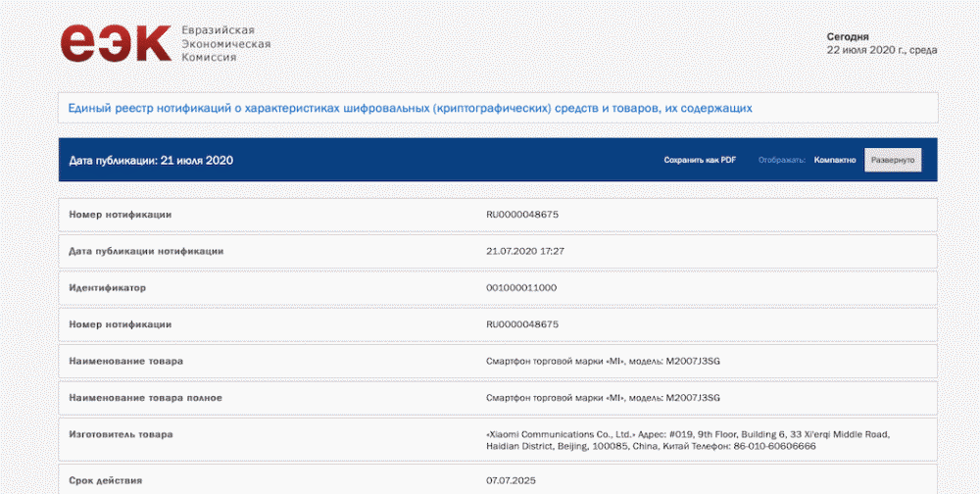Click the Наименование товара value M2007J3SG
980x494 pixels.
pyautogui.click(x=603, y=362)
